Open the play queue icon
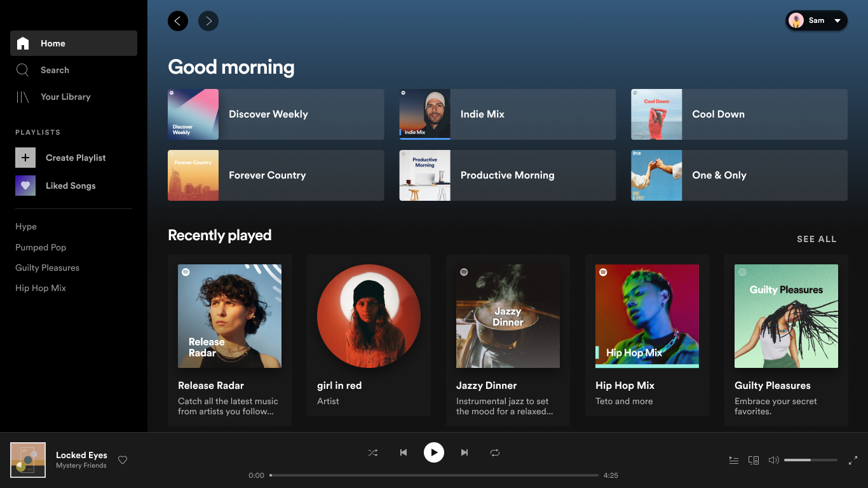 (733, 460)
